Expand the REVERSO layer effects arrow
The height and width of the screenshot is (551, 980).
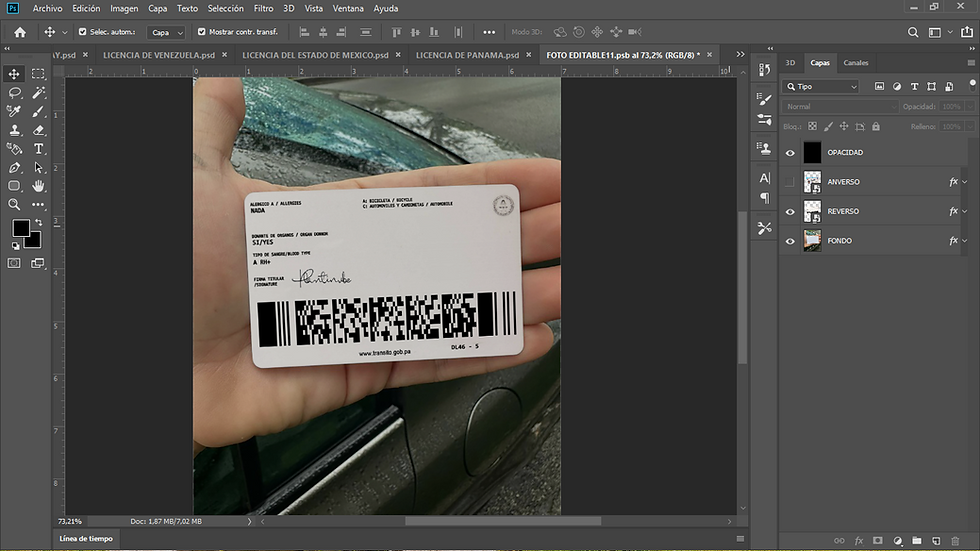pyautogui.click(x=964, y=211)
